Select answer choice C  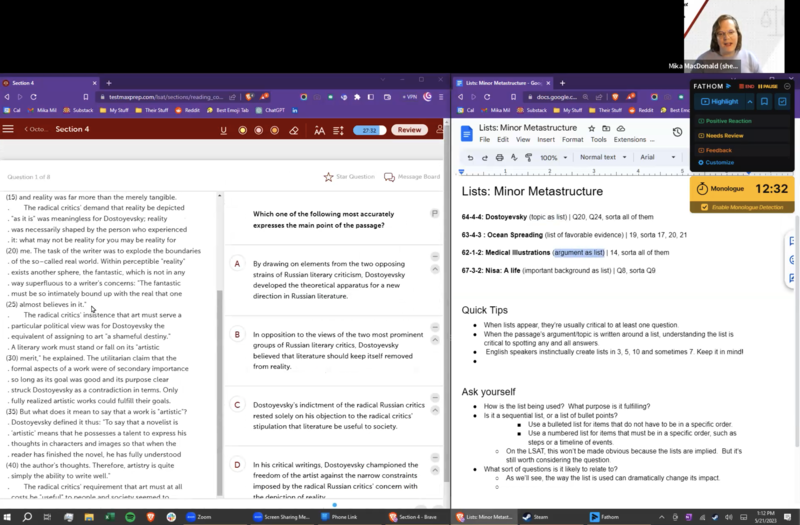pos(238,405)
